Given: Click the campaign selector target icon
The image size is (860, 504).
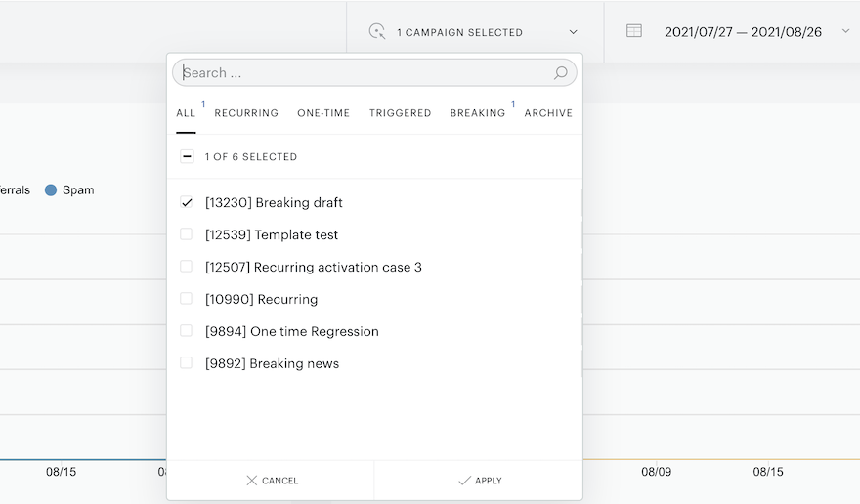Looking at the screenshot, I should (377, 31).
